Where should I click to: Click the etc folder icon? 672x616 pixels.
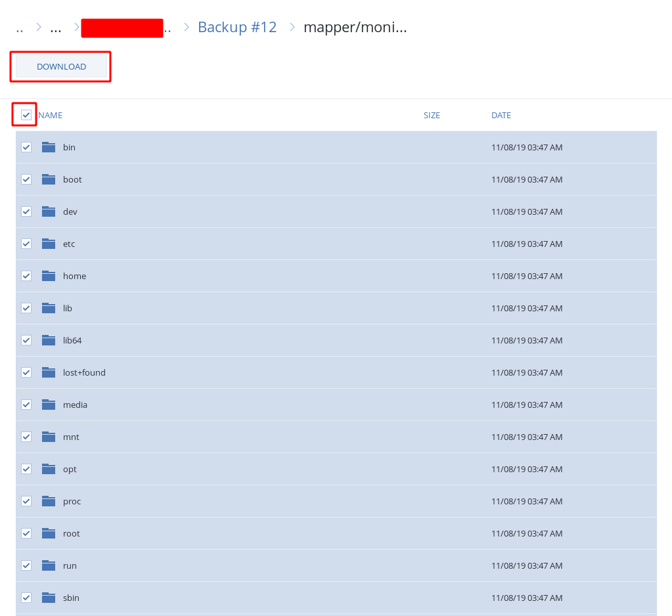click(49, 244)
